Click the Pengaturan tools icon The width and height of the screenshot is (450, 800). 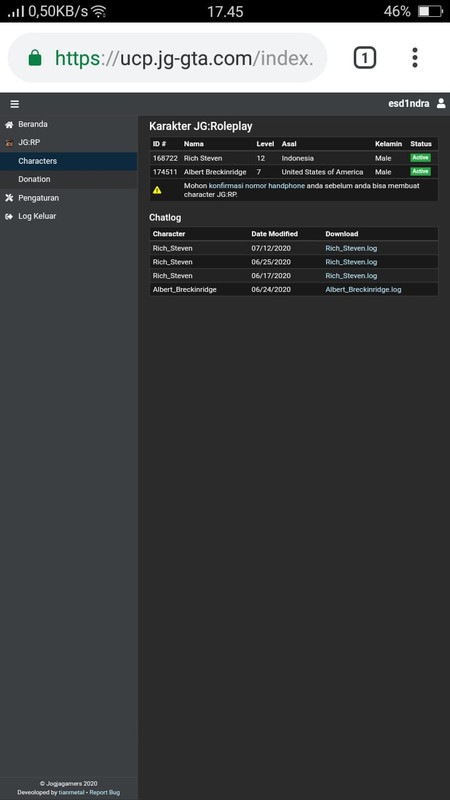pyautogui.click(x=9, y=198)
